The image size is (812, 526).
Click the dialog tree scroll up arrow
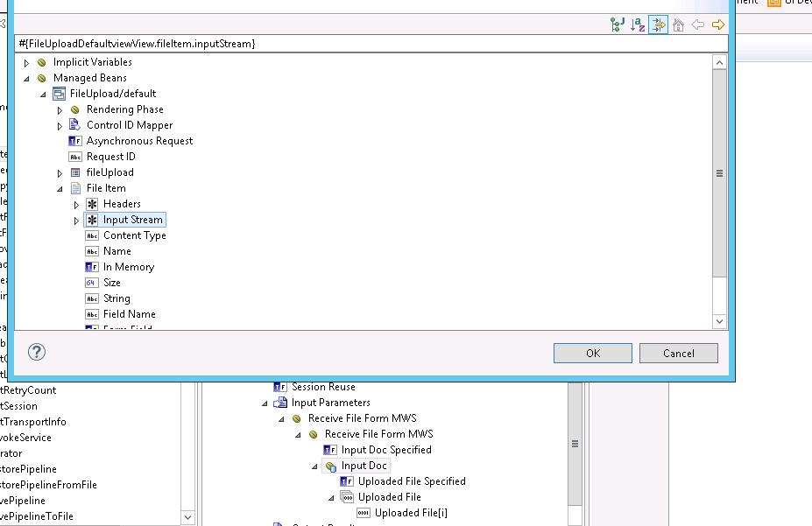click(719, 63)
